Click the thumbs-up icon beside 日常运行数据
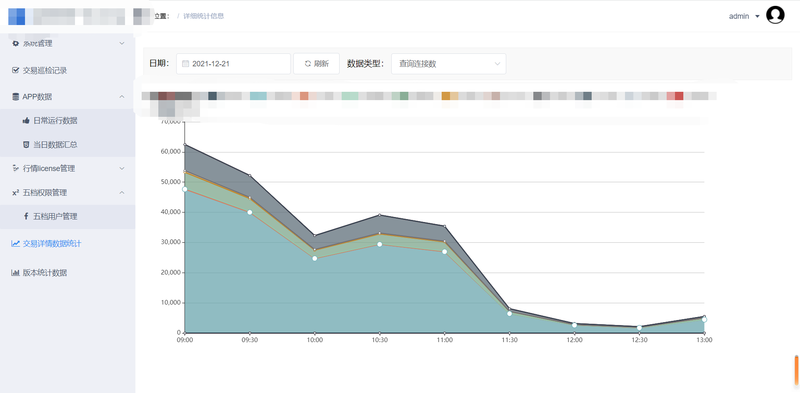 click(26, 121)
